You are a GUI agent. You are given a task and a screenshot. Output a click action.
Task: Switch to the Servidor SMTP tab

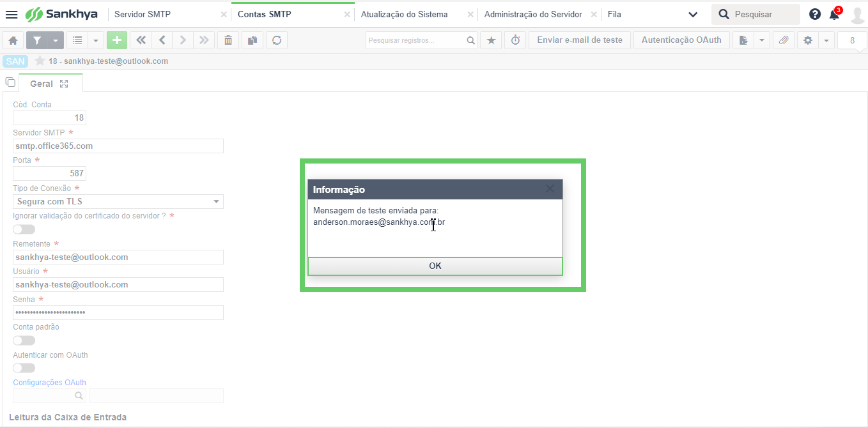tap(143, 14)
